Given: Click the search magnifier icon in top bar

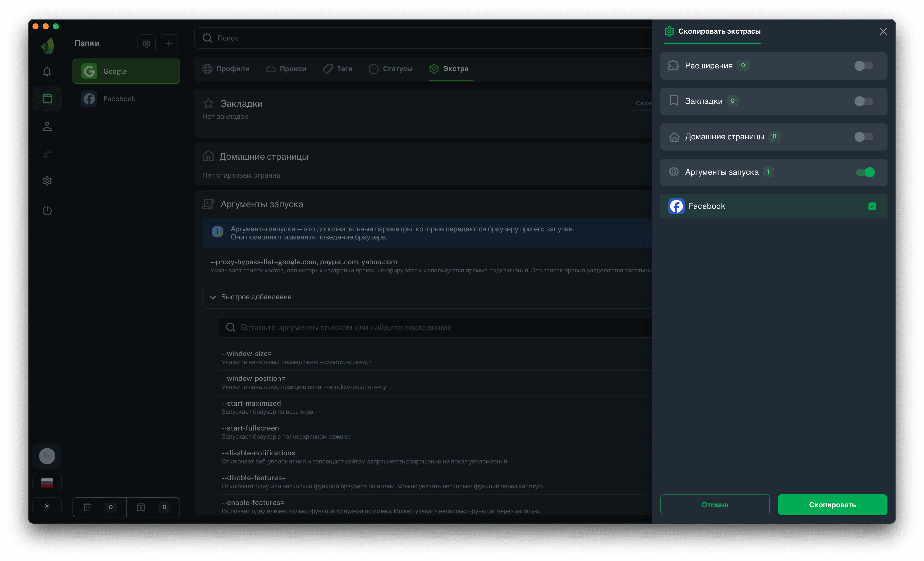Looking at the screenshot, I should point(207,38).
